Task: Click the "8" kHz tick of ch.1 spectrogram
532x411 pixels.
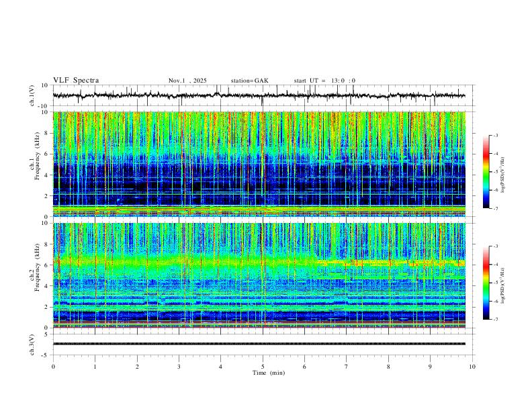Action: 47,133
